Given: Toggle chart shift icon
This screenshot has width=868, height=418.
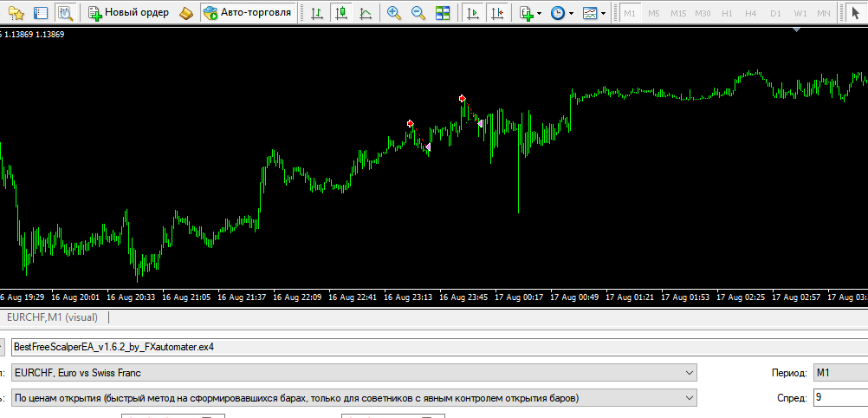Looking at the screenshot, I should (497, 13).
